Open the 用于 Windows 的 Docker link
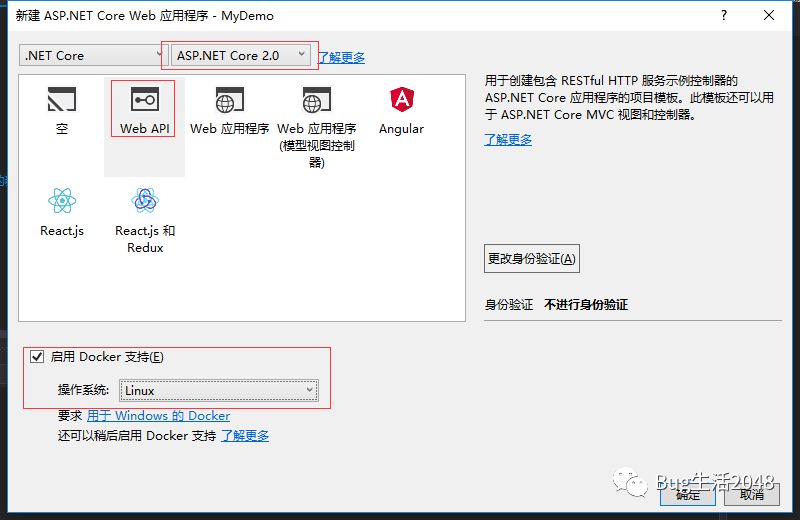Viewport: 800px width, 520px height. (x=158, y=416)
